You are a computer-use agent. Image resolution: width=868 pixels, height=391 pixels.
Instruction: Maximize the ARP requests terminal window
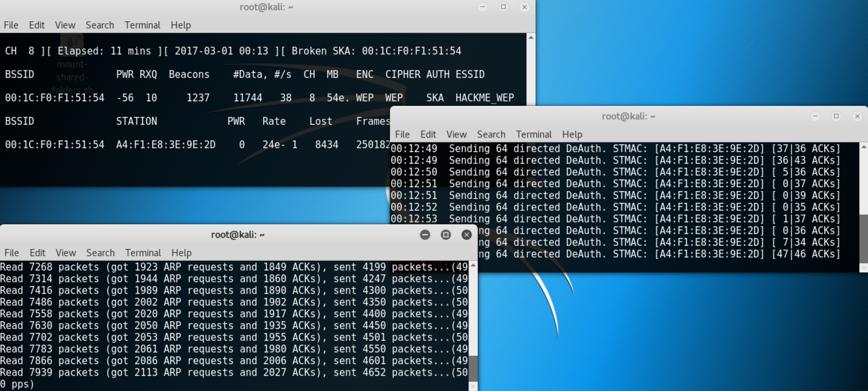(x=446, y=234)
